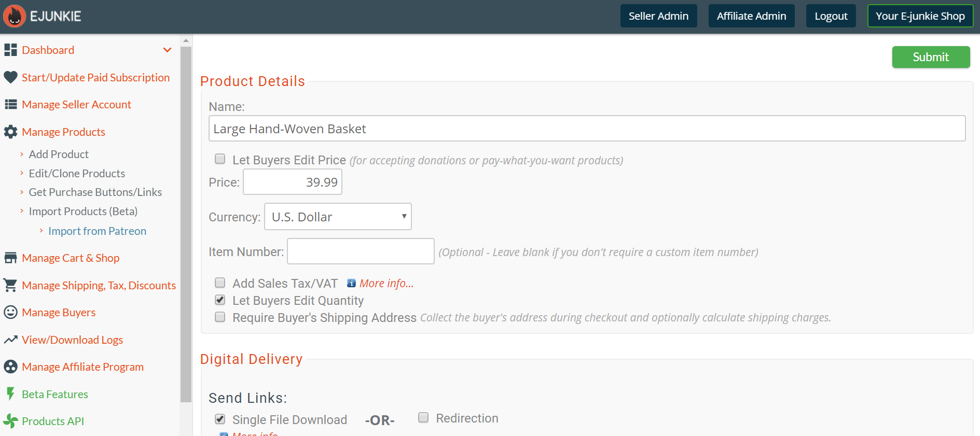Open the Import from Patreon link
The height and width of the screenshot is (436, 980).
97,231
